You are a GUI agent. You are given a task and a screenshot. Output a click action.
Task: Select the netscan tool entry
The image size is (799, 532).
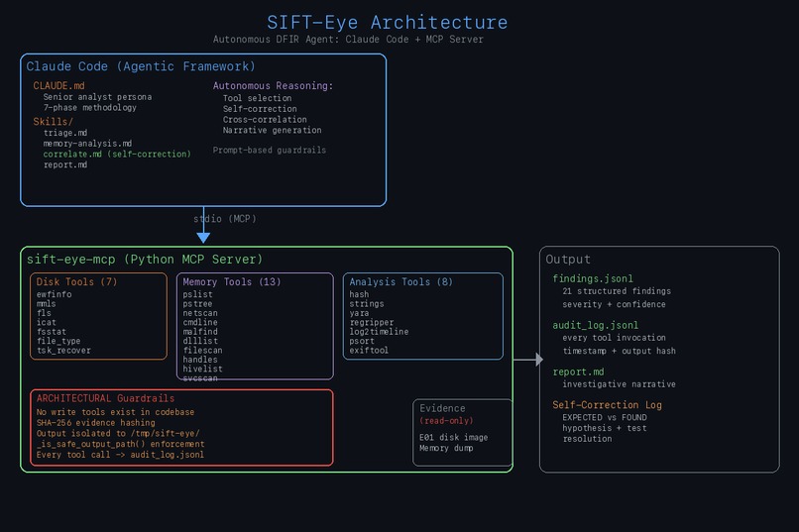point(200,313)
